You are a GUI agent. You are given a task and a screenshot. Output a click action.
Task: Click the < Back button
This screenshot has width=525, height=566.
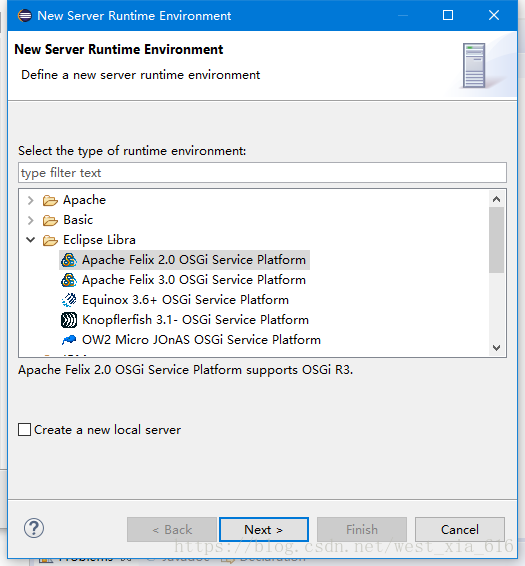pyautogui.click(x=172, y=530)
